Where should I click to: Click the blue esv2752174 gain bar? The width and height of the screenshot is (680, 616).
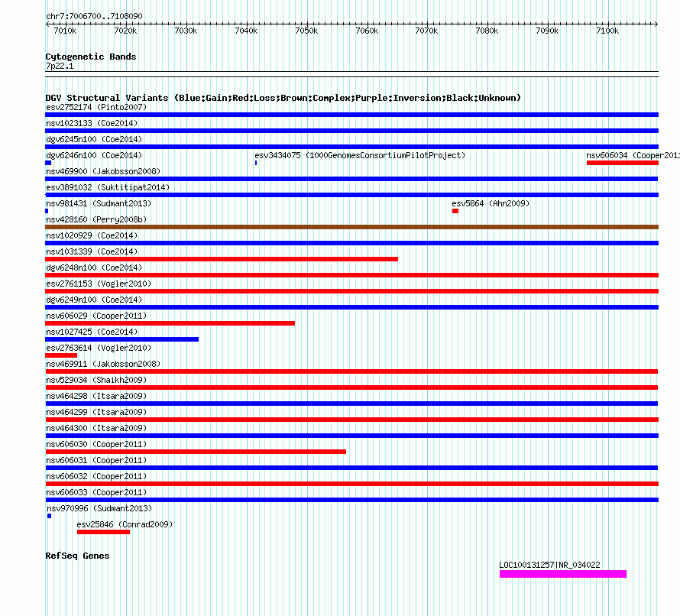pos(351,115)
